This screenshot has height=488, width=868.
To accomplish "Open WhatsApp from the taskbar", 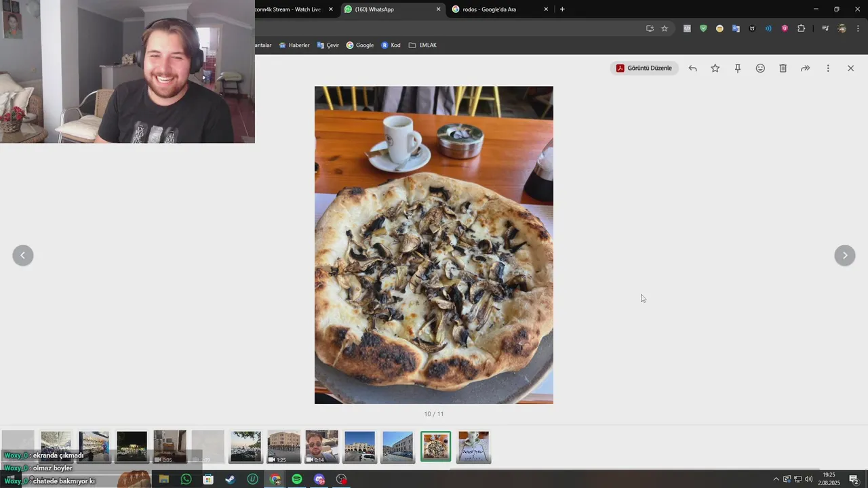I will pos(186,479).
